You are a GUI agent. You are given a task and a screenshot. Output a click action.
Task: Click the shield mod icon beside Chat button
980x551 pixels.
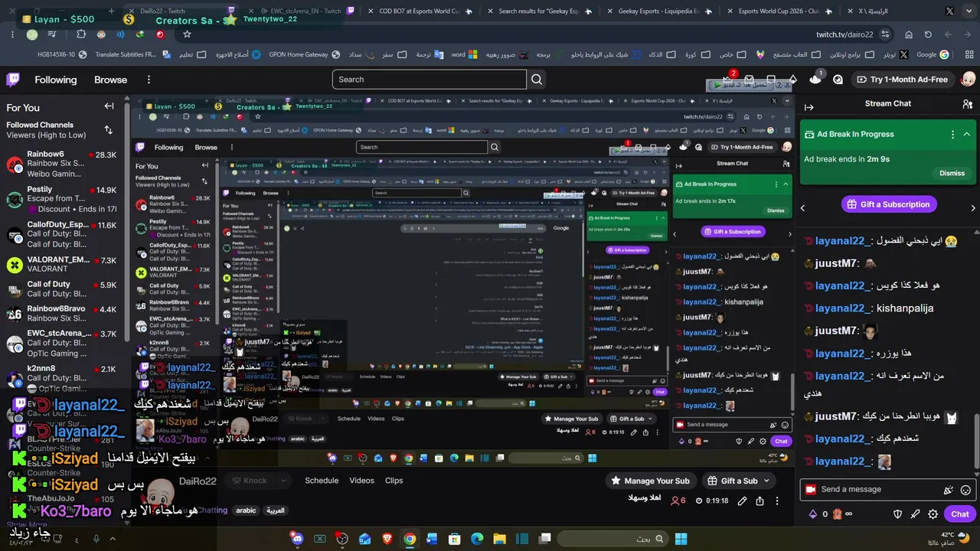point(898,514)
